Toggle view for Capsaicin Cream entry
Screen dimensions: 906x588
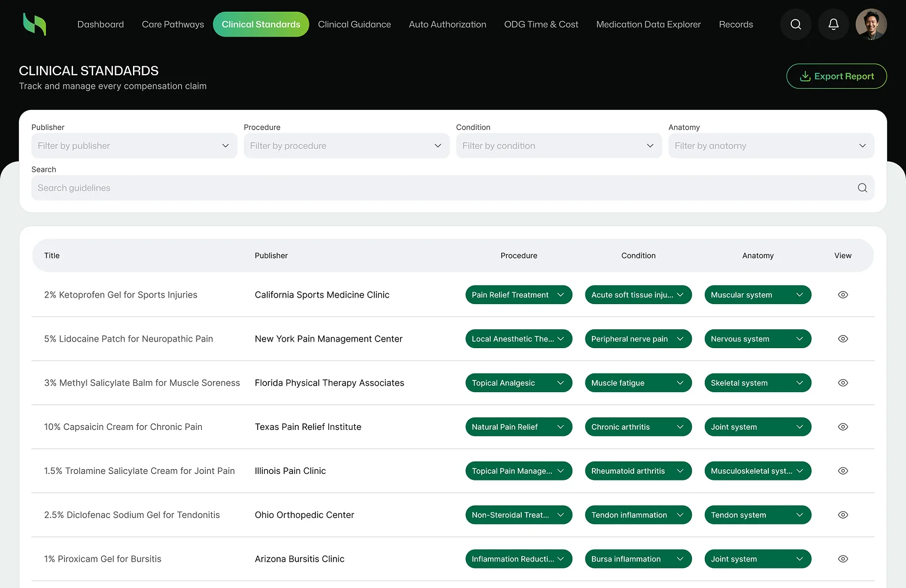tap(842, 427)
